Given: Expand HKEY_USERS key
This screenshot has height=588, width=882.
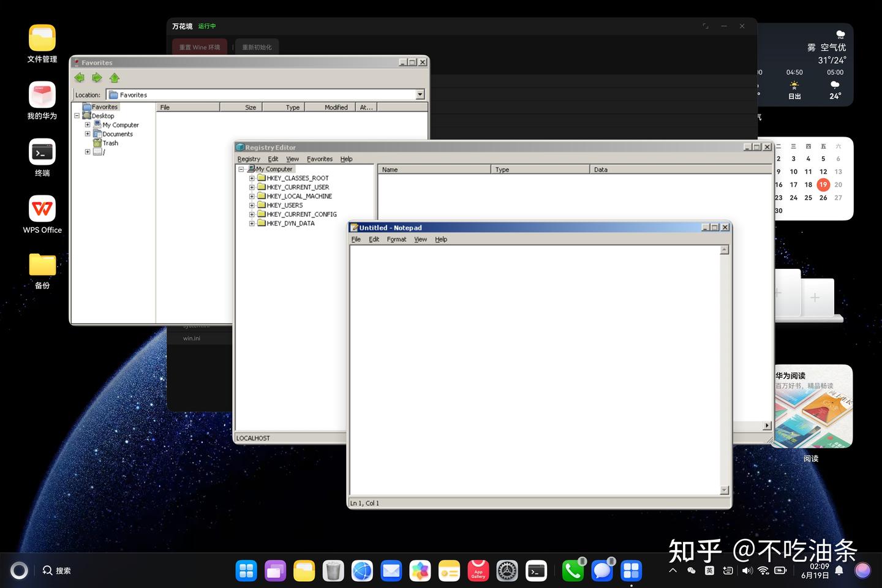Looking at the screenshot, I should 252,205.
